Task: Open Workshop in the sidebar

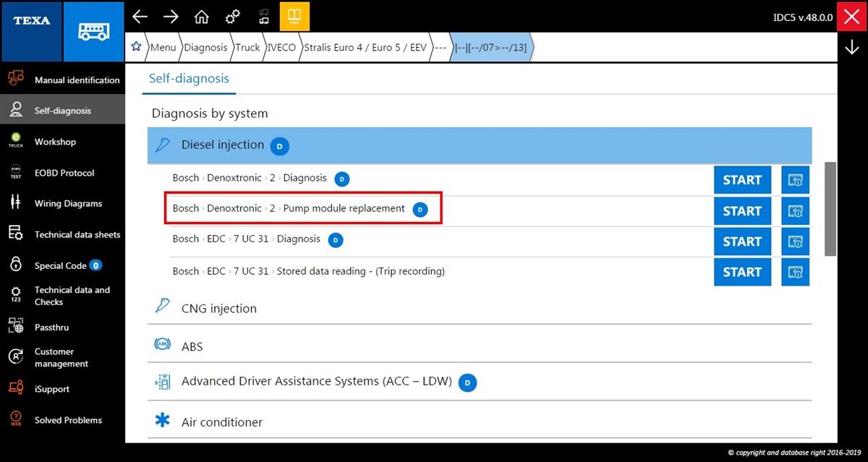Action: pos(62,142)
